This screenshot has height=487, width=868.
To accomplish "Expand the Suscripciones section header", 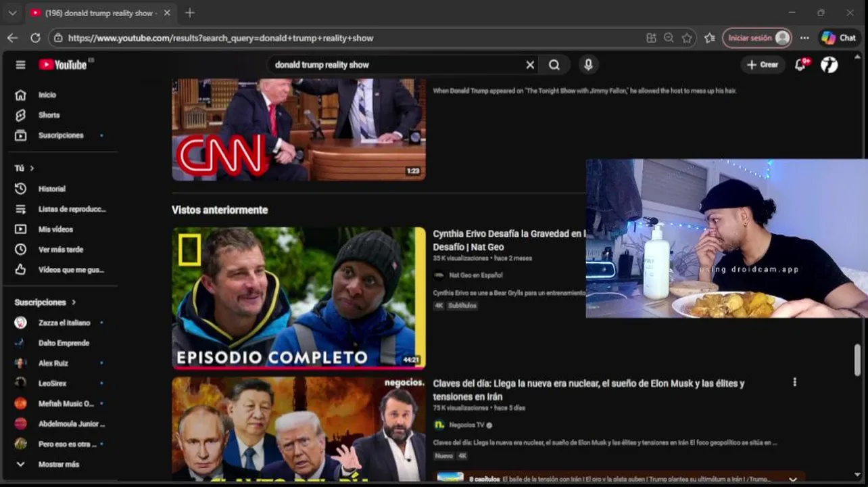I will pos(46,302).
